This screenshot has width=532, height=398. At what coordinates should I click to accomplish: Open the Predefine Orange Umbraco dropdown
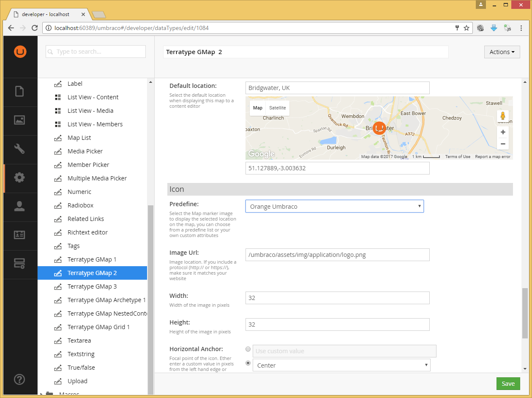(x=335, y=206)
